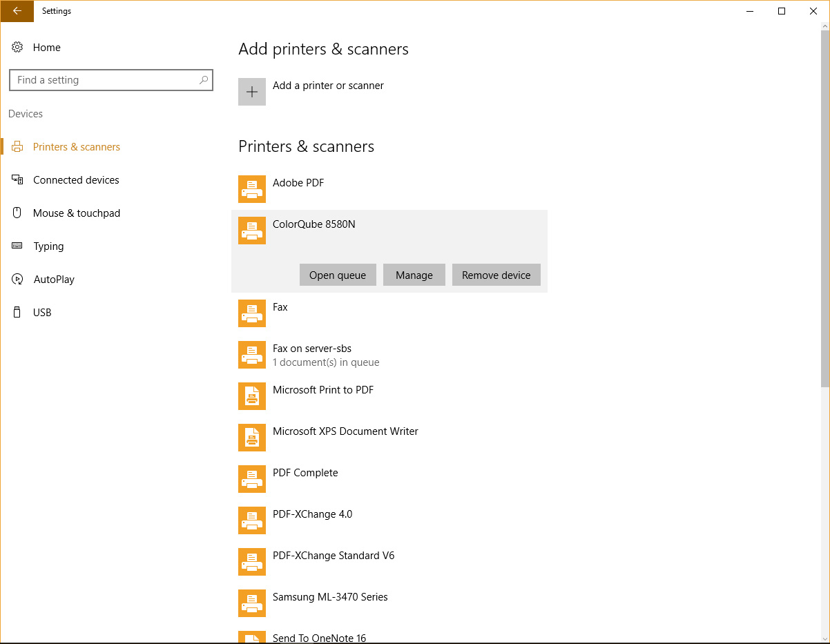Click the Adobe PDF printer icon
Screen dimensions: 830x644
pyautogui.click(x=252, y=189)
